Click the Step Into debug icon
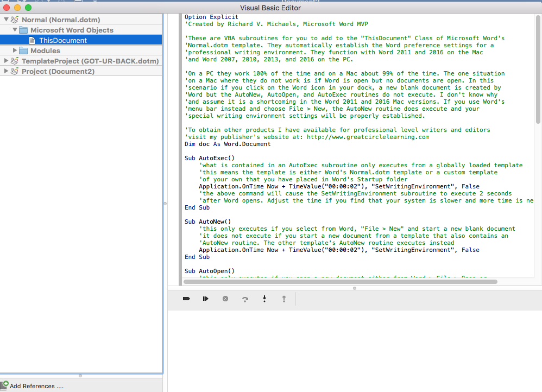542x392 pixels. (264, 299)
